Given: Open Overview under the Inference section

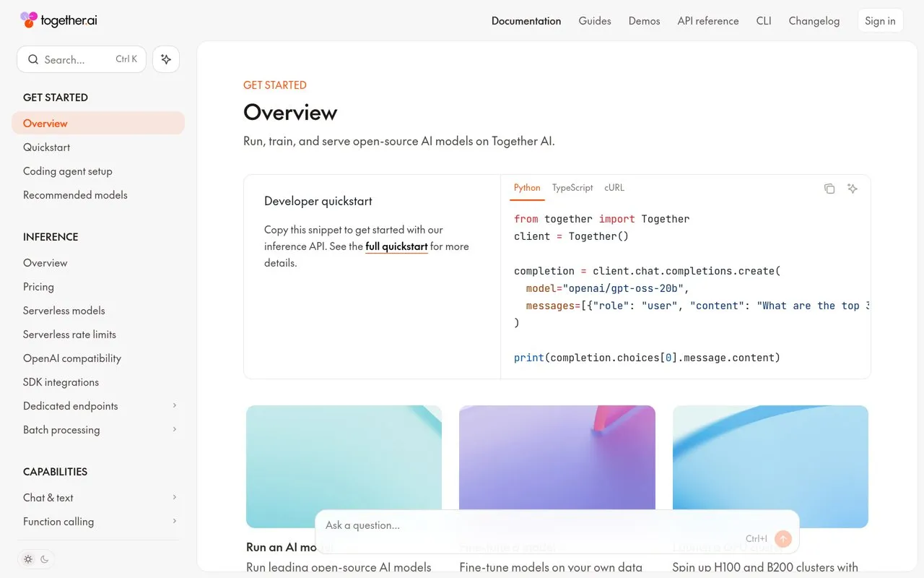Looking at the screenshot, I should click(x=98, y=263).
